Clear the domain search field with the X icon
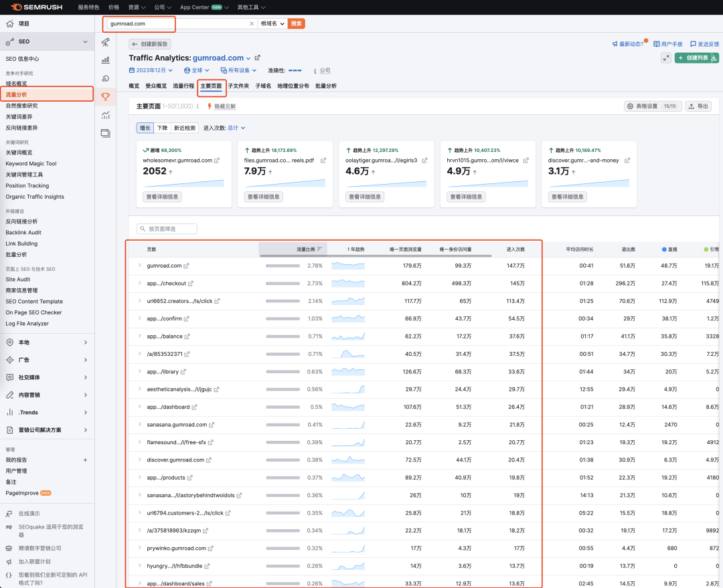 [x=252, y=23]
